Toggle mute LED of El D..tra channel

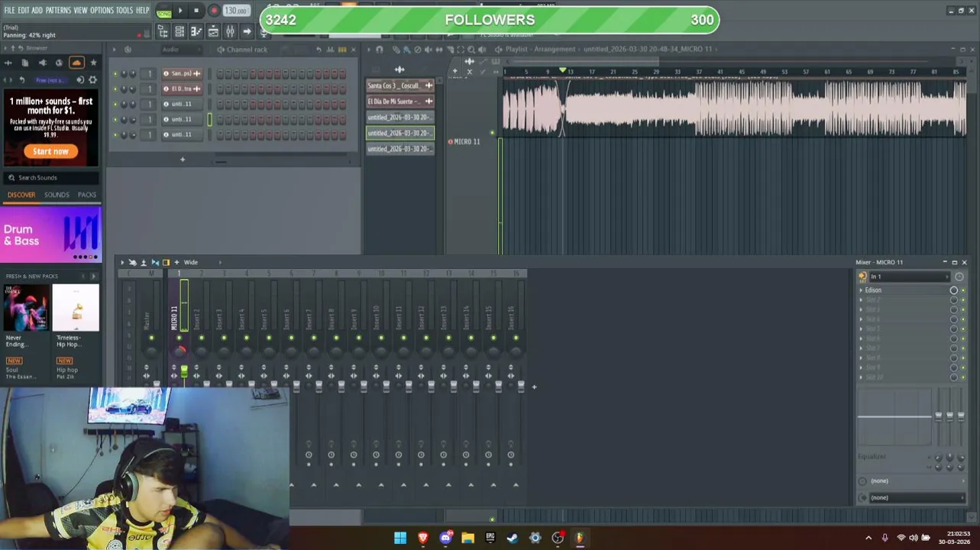tap(115, 89)
